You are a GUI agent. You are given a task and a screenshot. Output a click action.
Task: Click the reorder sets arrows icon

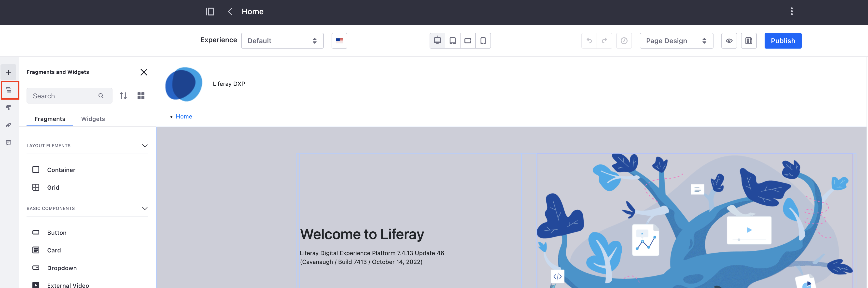(123, 96)
